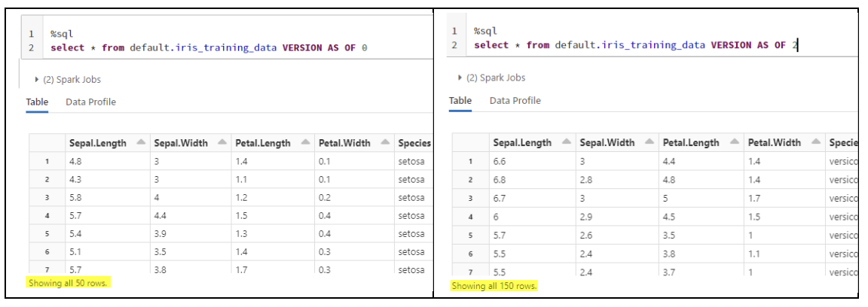Open Data Profile tab in right cell
Viewport: 868px width, 307px height.
(515, 100)
